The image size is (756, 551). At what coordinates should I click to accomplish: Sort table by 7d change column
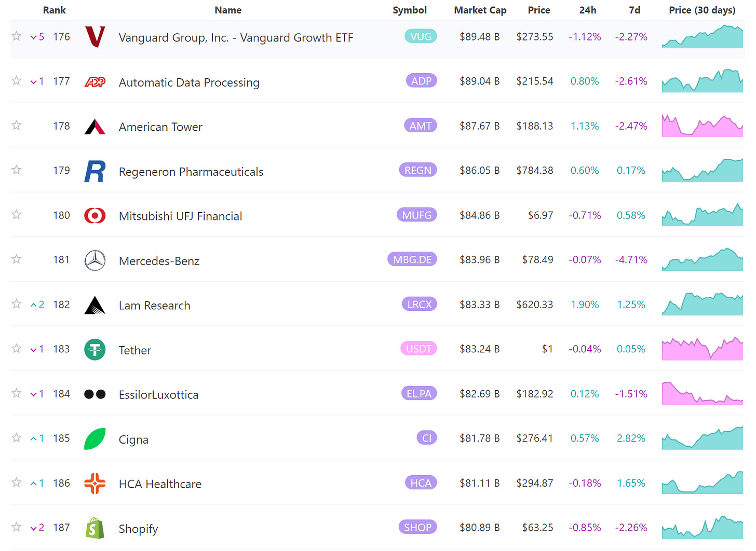pyautogui.click(x=634, y=10)
